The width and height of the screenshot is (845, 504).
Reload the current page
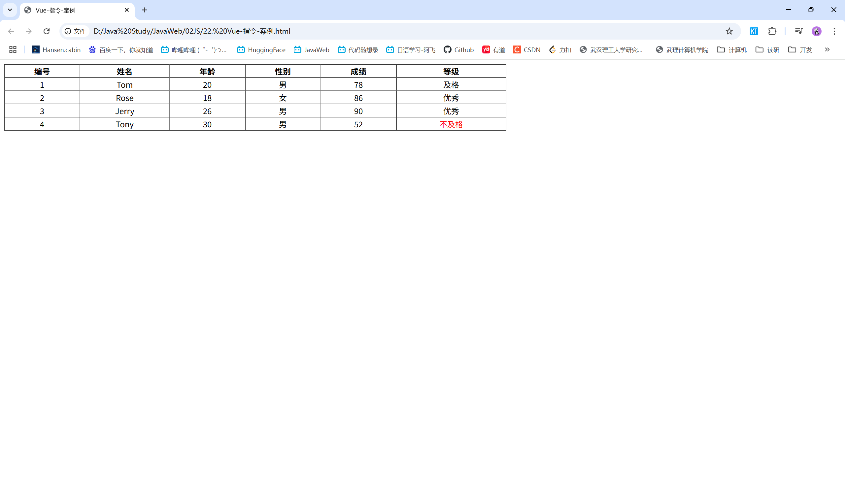47,31
